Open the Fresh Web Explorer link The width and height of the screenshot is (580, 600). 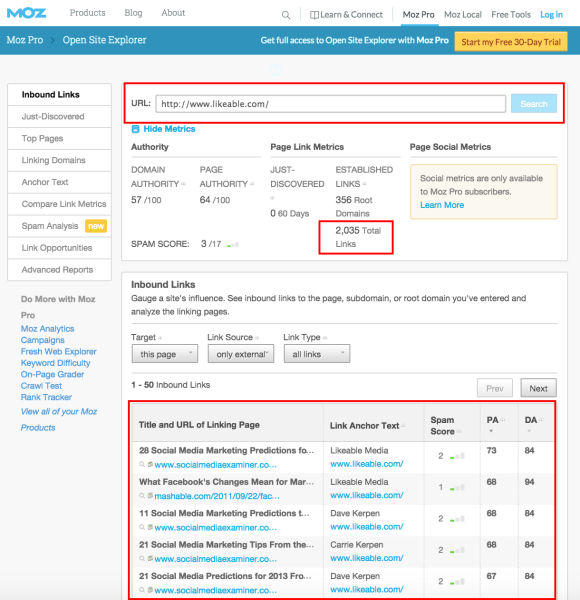point(59,351)
